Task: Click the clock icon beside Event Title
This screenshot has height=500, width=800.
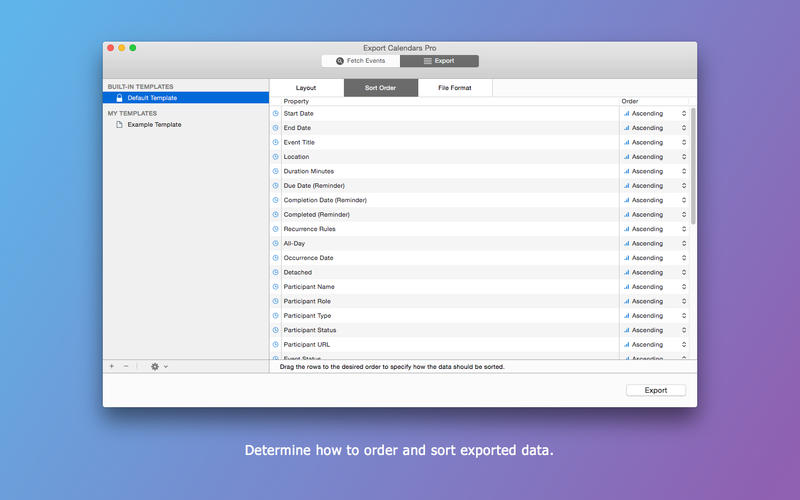Action: pyautogui.click(x=276, y=142)
